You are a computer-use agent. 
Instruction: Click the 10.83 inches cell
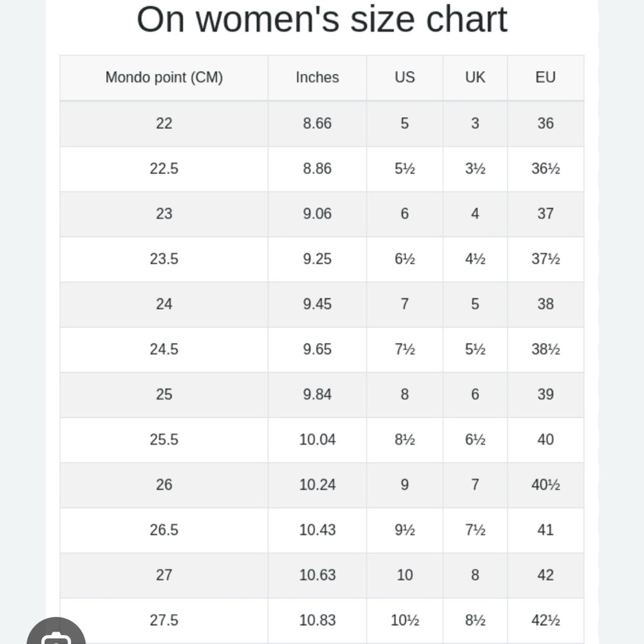coord(317,621)
